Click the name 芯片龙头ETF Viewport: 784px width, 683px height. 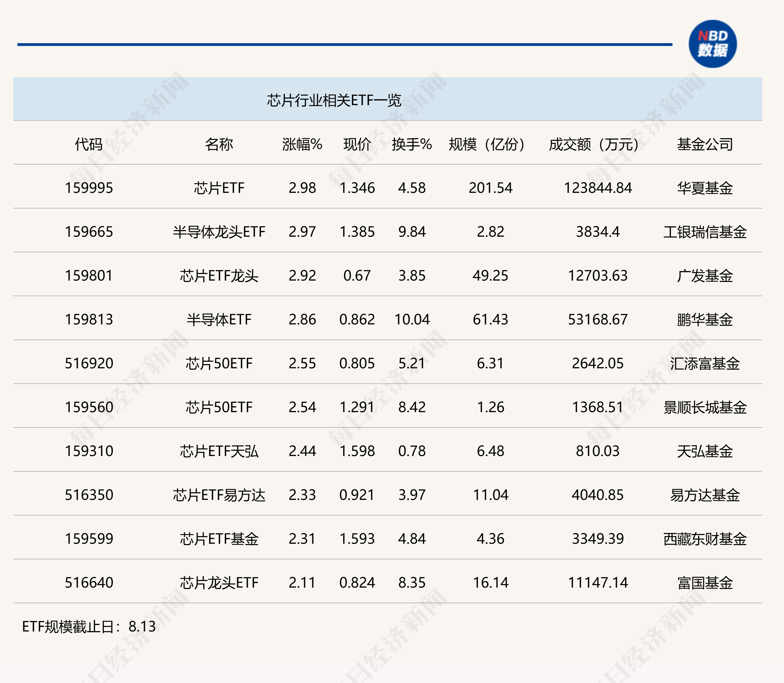[x=219, y=582]
